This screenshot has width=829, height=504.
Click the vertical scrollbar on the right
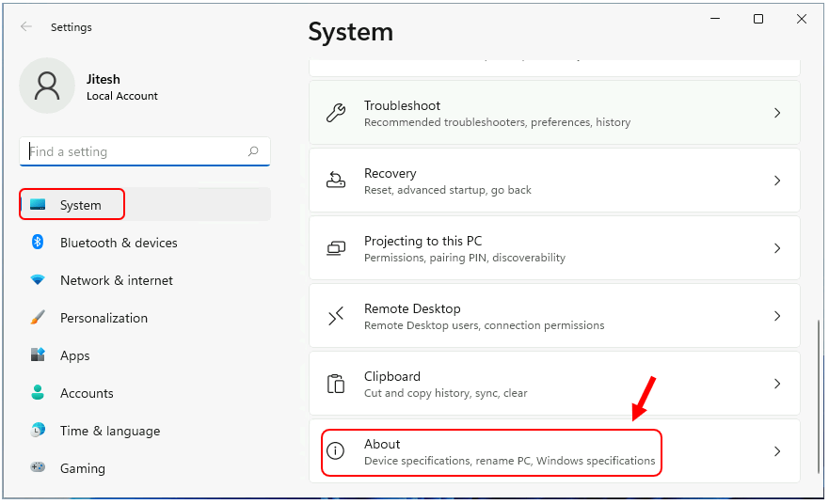pyautogui.click(x=819, y=396)
